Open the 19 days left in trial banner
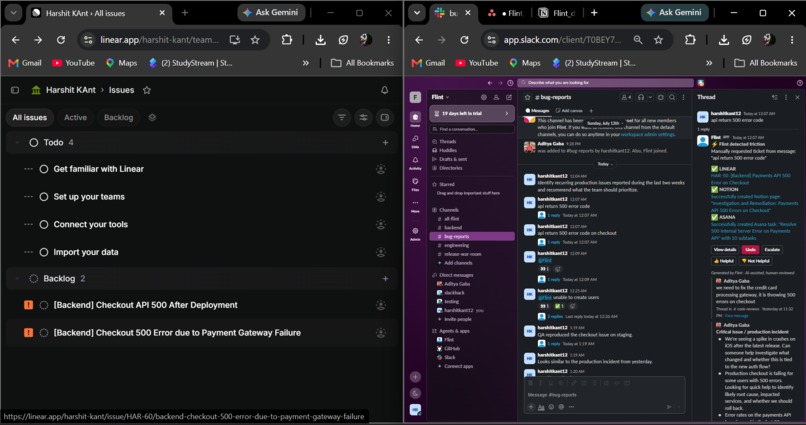806x425 pixels. pos(472,114)
